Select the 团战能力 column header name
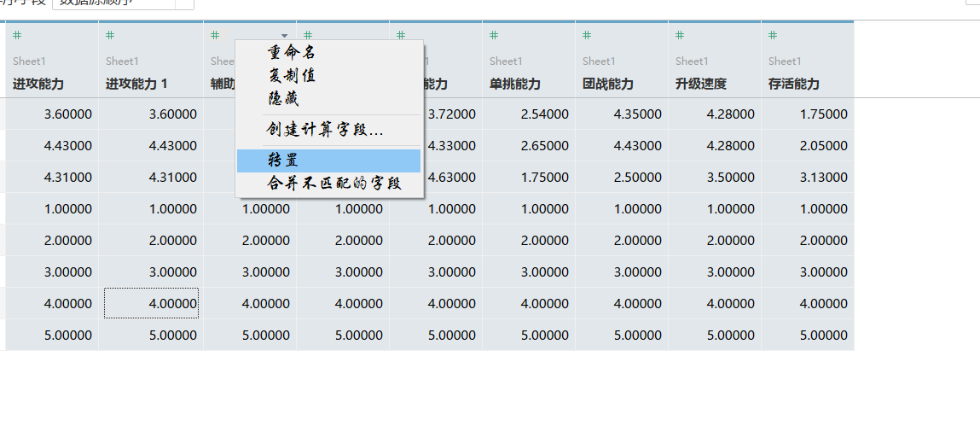980x432 pixels. pos(608,84)
